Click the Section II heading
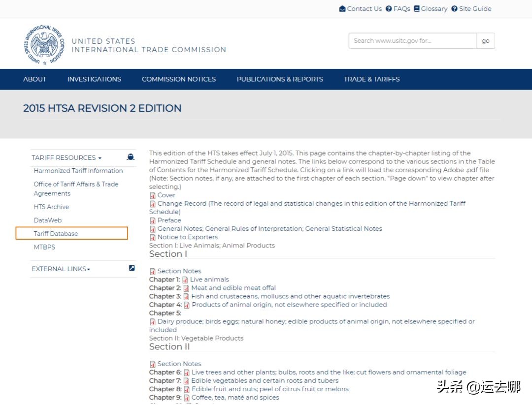The image size is (532, 405). [x=169, y=347]
